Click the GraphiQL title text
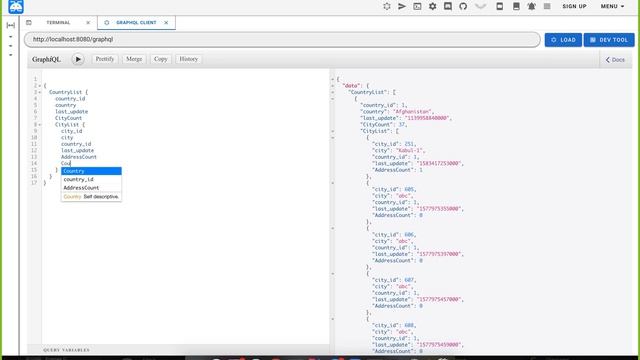The height and width of the screenshot is (360, 640). (x=46, y=60)
